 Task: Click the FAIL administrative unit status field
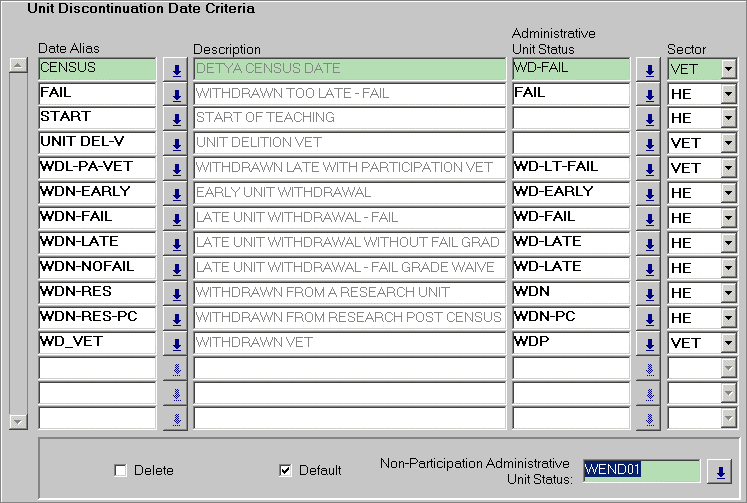570,93
